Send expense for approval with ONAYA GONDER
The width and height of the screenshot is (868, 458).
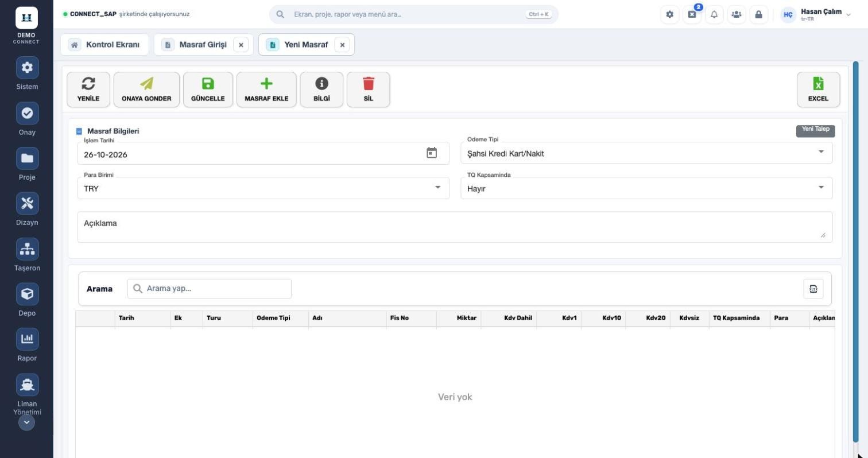click(x=146, y=90)
